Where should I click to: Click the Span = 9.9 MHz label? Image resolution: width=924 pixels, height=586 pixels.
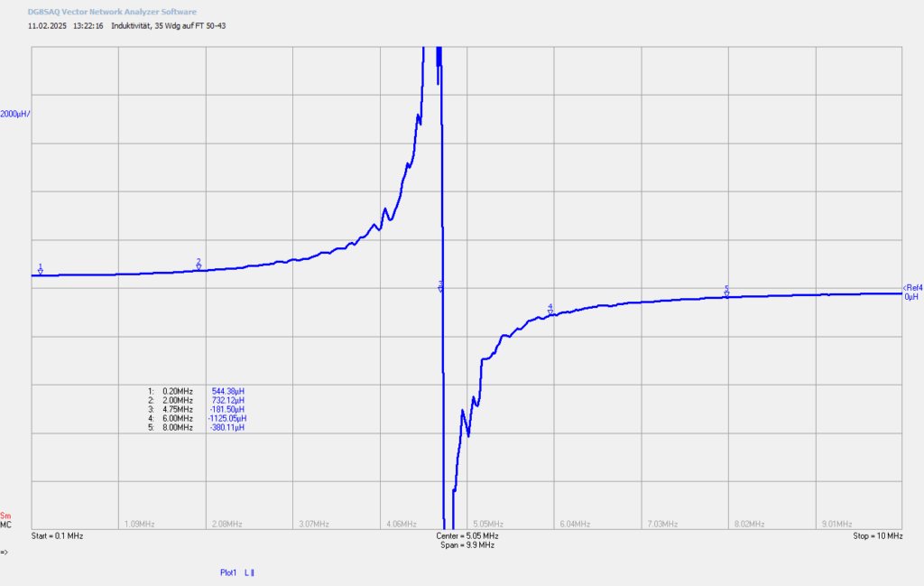[467, 545]
